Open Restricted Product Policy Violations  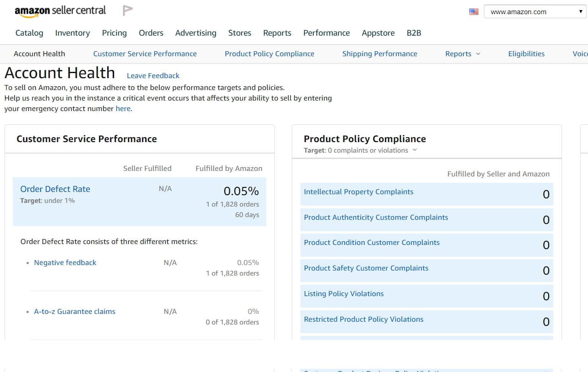coord(363,319)
